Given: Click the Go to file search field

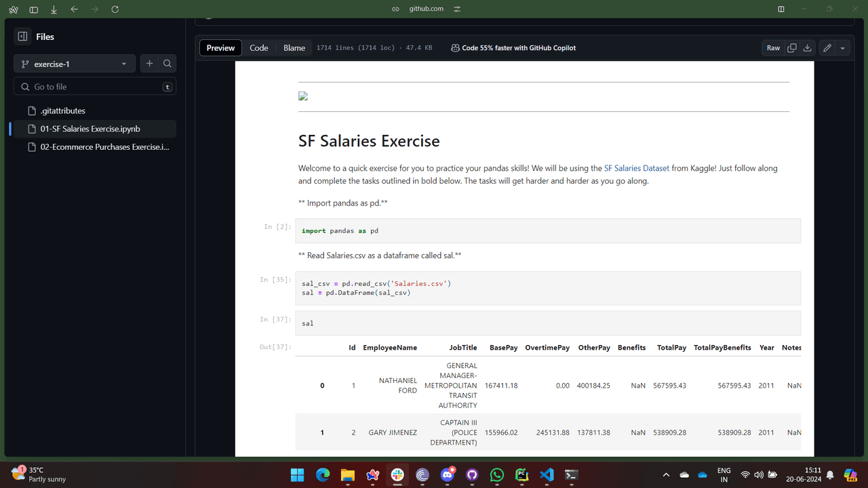Looking at the screenshot, I should click(95, 87).
